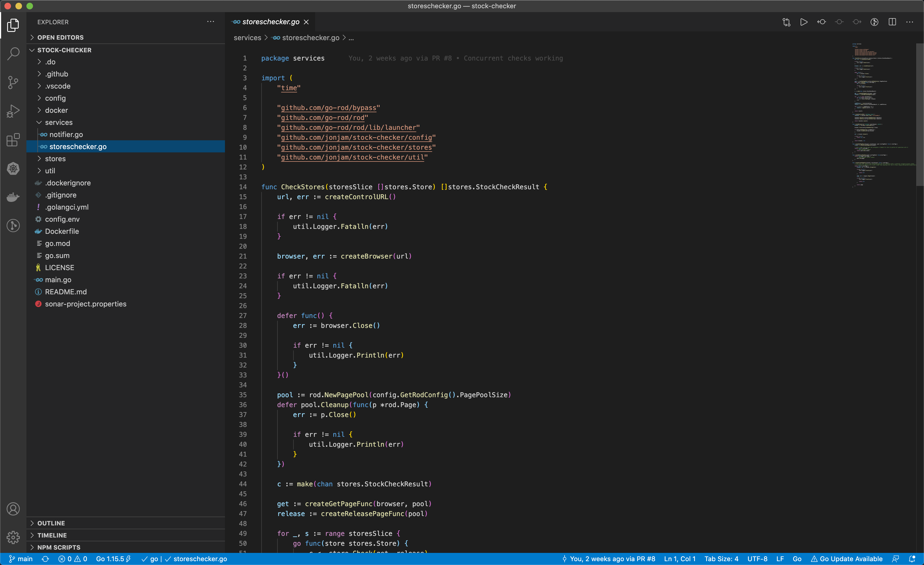Expand the OUTLINE section

tap(126, 523)
